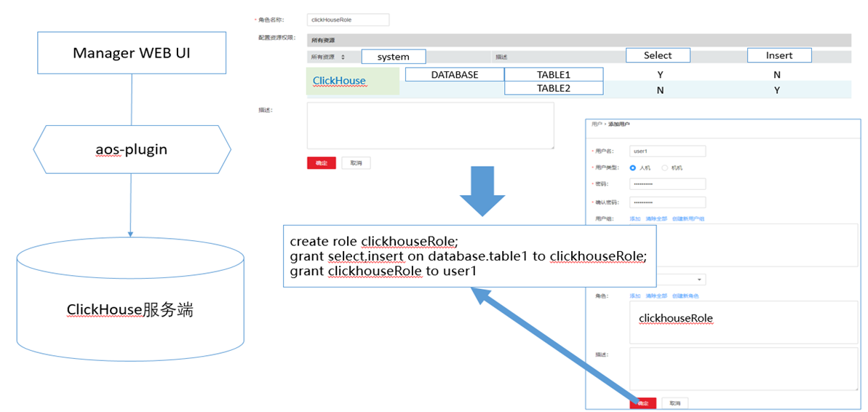Click the system box in the header
Image resolution: width=868 pixels, height=412 pixels.
point(394,57)
